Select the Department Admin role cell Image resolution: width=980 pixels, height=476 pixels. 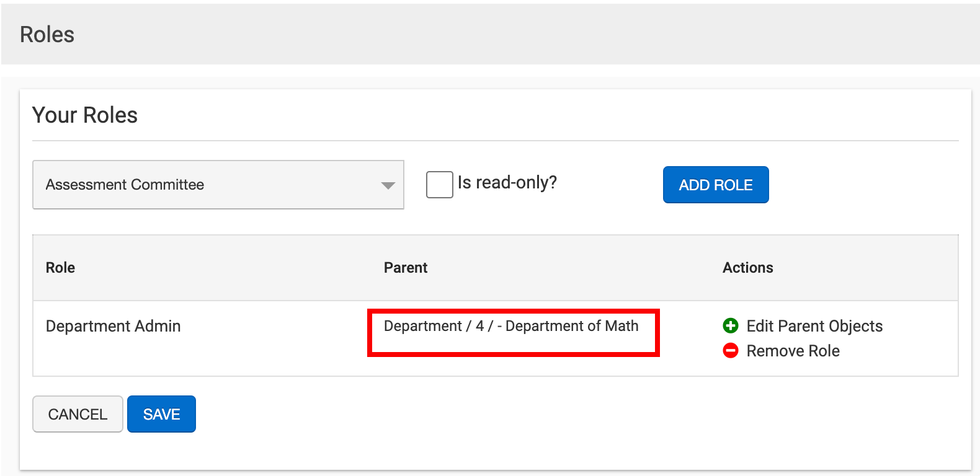click(114, 326)
